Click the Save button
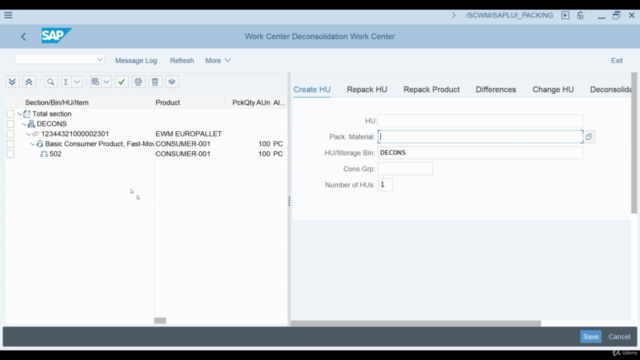This screenshot has width=640, height=360. 591,337
